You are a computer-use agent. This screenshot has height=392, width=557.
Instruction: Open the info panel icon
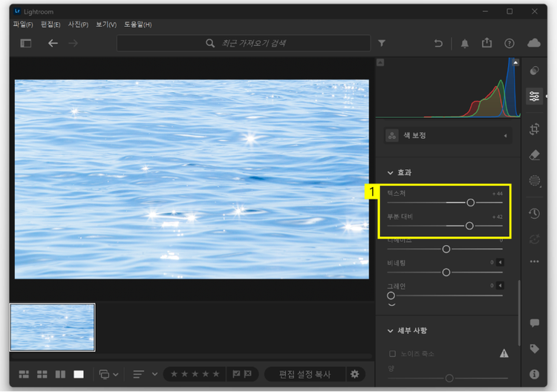tap(534, 374)
